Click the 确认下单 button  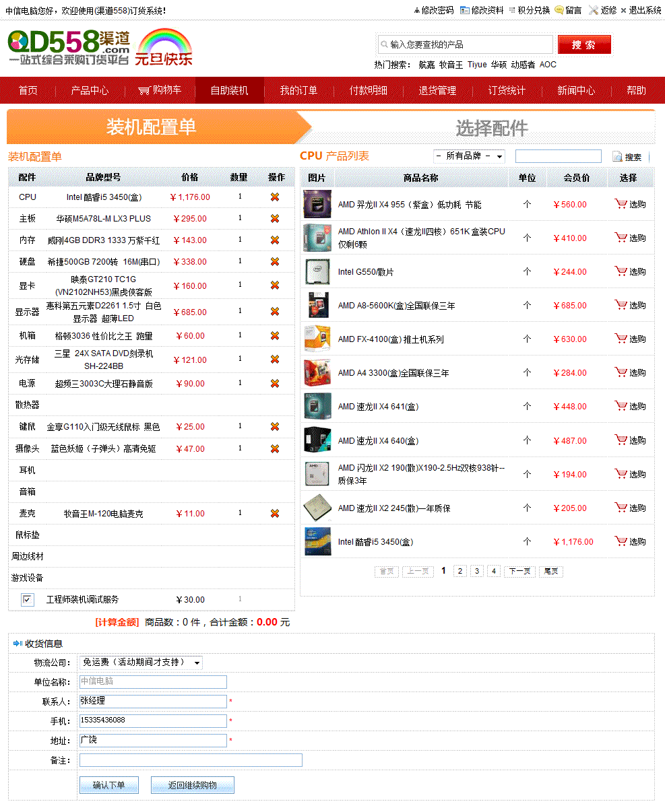pos(109,785)
